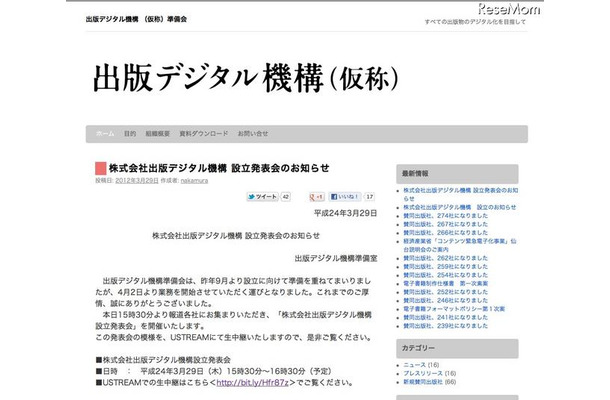Click the Google +1 button

point(316,197)
